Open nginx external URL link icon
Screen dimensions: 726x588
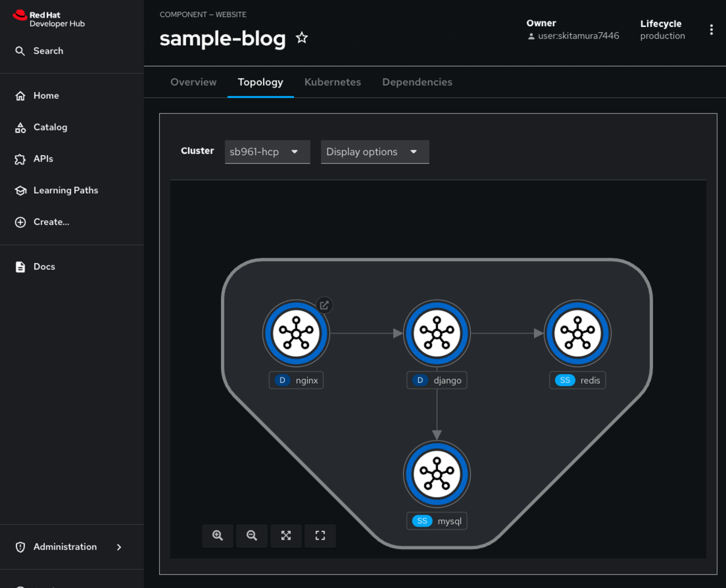[324, 305]
